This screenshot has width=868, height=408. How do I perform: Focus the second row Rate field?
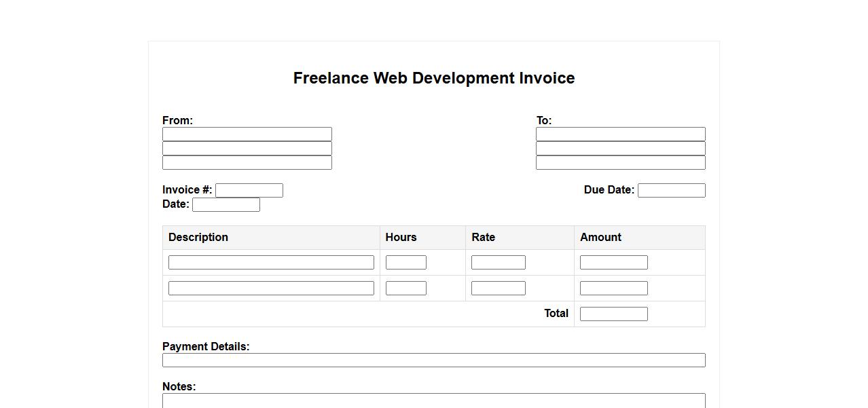(498, 289)
